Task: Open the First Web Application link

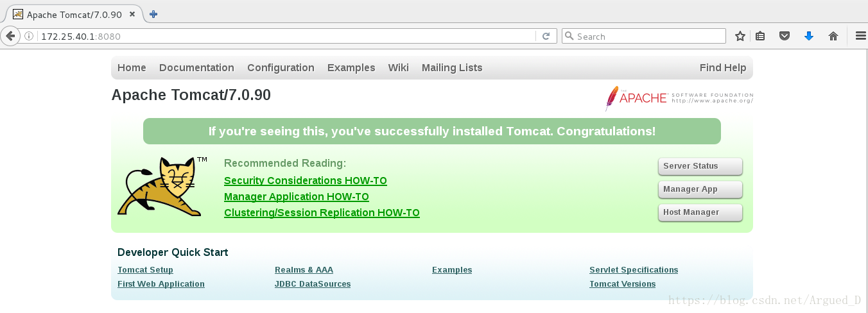Action: click(161, 284)
